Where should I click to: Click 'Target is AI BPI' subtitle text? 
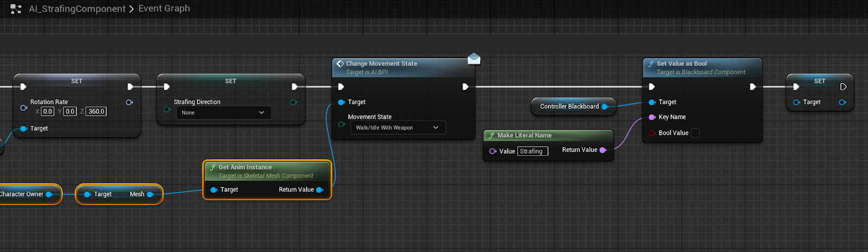pyautogui.click(x=367, y=72)
